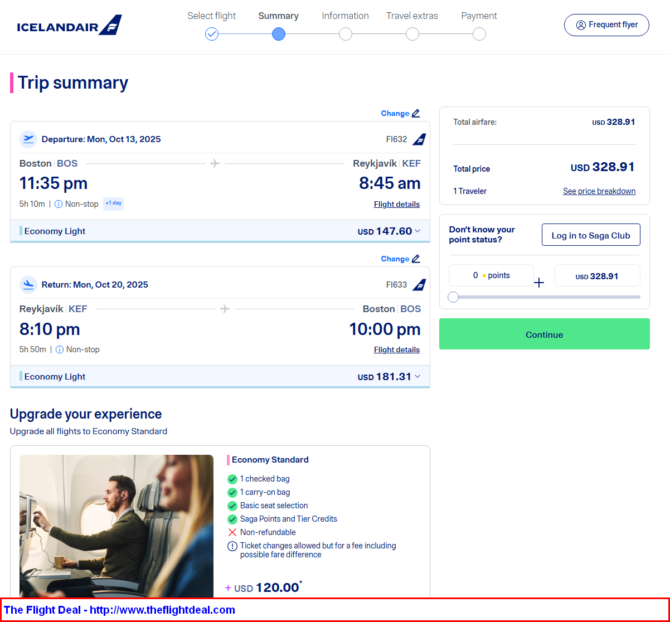The width and height of the screenshot is (670, 622).
Task: Click the green Continue button
Action: pos(544,334)
